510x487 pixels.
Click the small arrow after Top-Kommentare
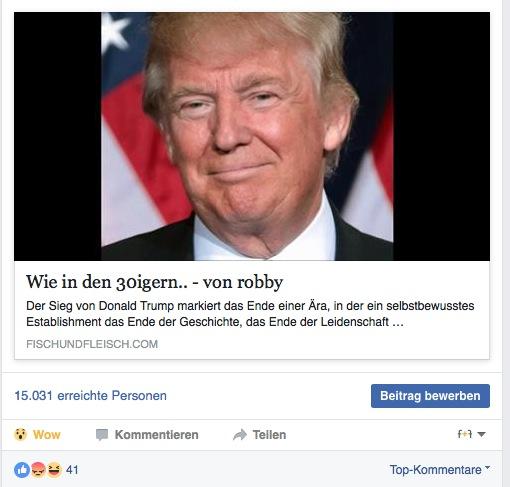[x=487, y=467]
